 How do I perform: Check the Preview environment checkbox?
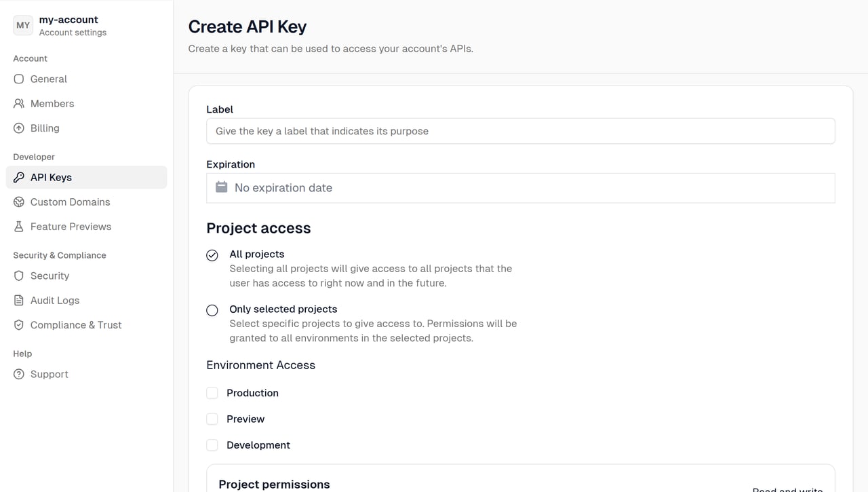click(212, 419)
